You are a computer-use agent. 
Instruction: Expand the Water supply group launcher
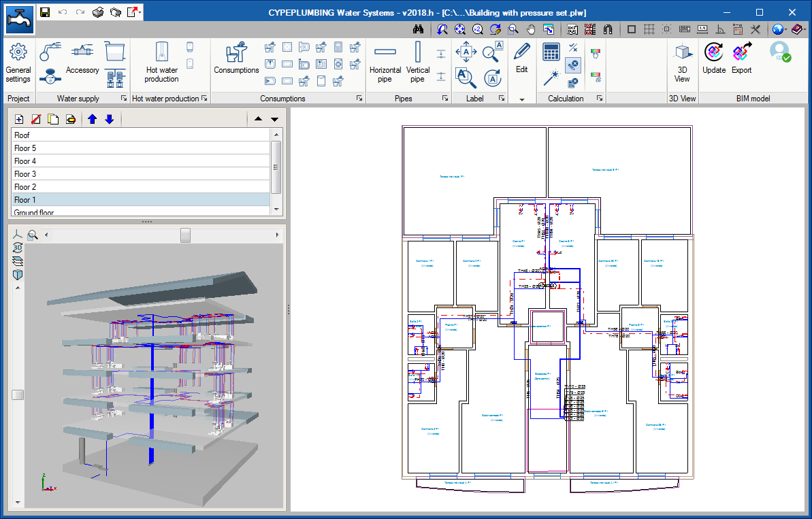pyautogui.click(x=124, y=98)
